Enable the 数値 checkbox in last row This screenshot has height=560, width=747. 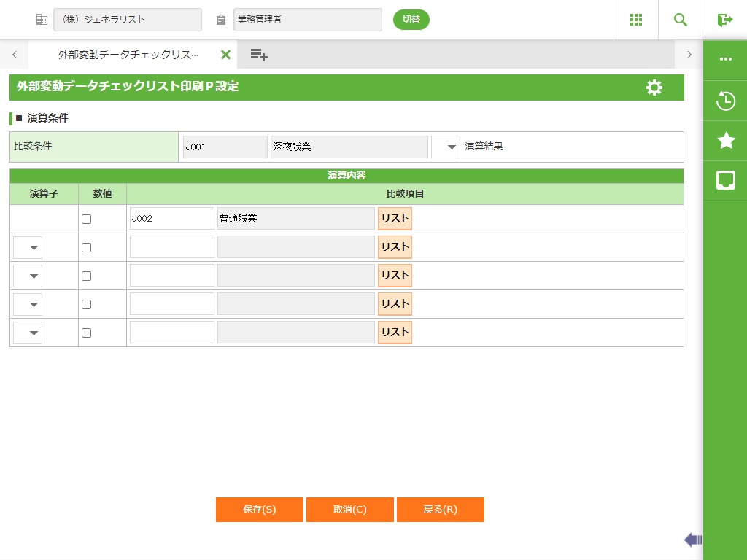pos(87,332)
